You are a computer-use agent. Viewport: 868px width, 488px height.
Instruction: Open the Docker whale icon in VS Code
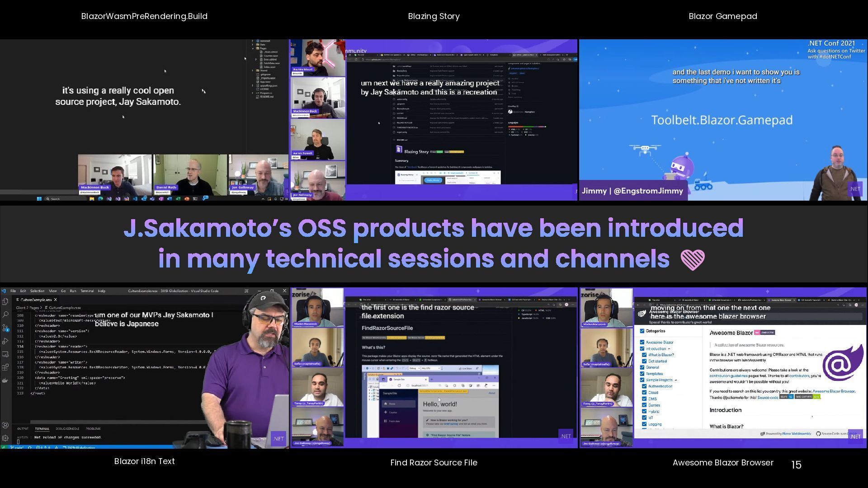(x=5, y=380)
